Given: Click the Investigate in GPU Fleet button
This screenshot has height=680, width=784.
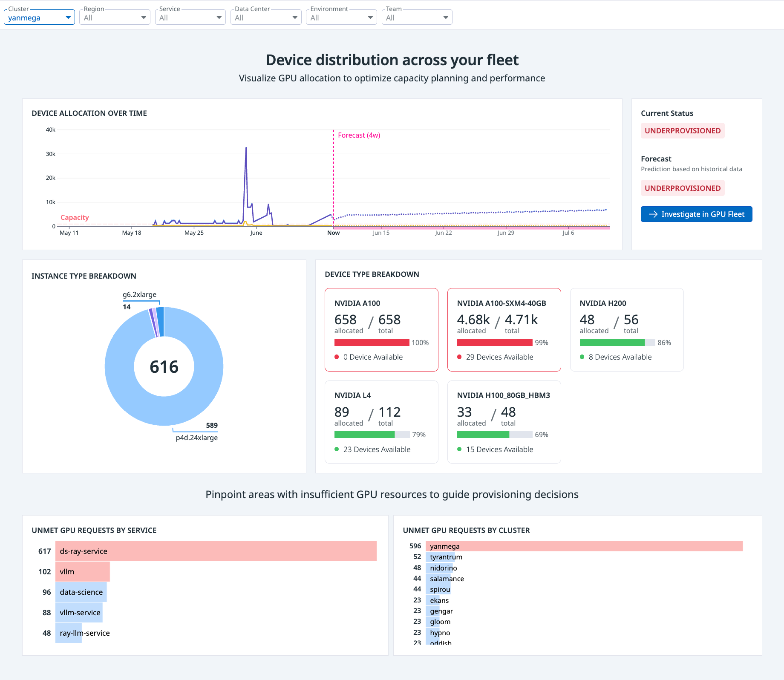Looking at the screenshot, I should (696, 214).
